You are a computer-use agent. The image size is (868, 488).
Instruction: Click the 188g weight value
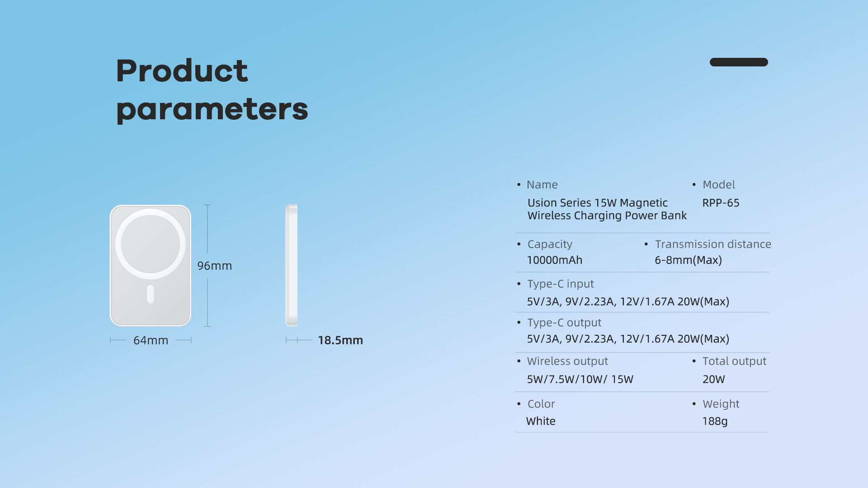(715, 421)
